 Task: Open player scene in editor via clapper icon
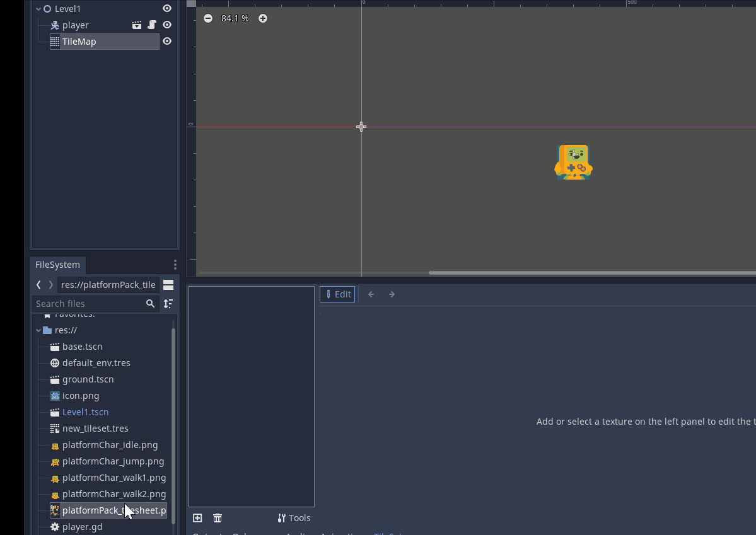click(137, 25)
